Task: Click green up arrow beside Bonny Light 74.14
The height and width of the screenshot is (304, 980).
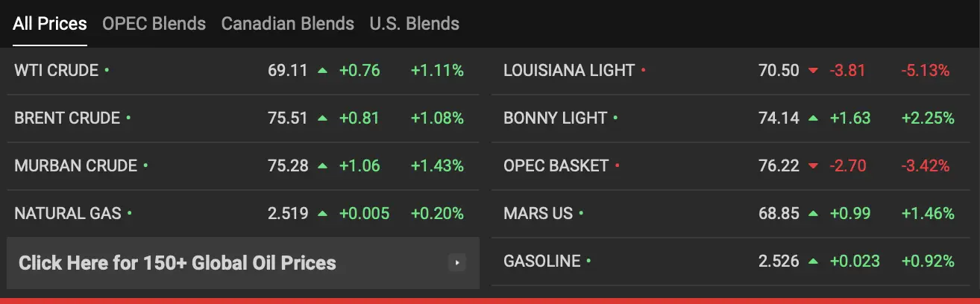Action: click(x=813, y=118)
